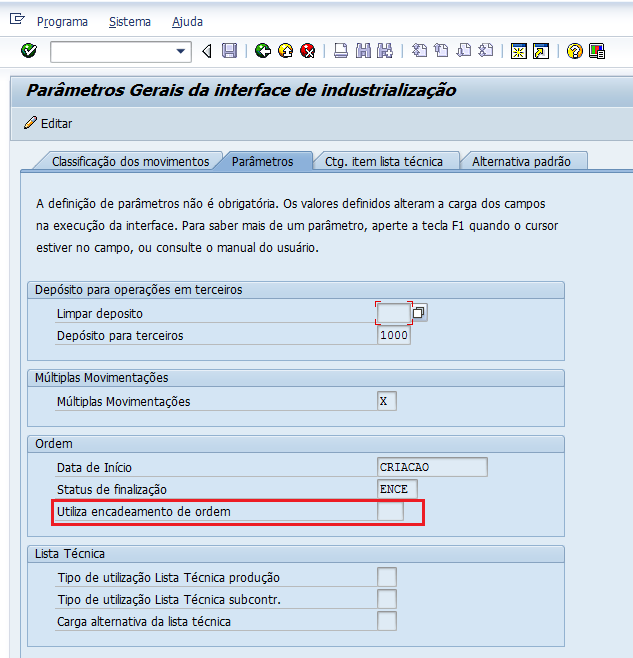Click Tipo de utilização Lista Técnica subcontr. field
Screen dimensions: 633x658
click(387, 599)
